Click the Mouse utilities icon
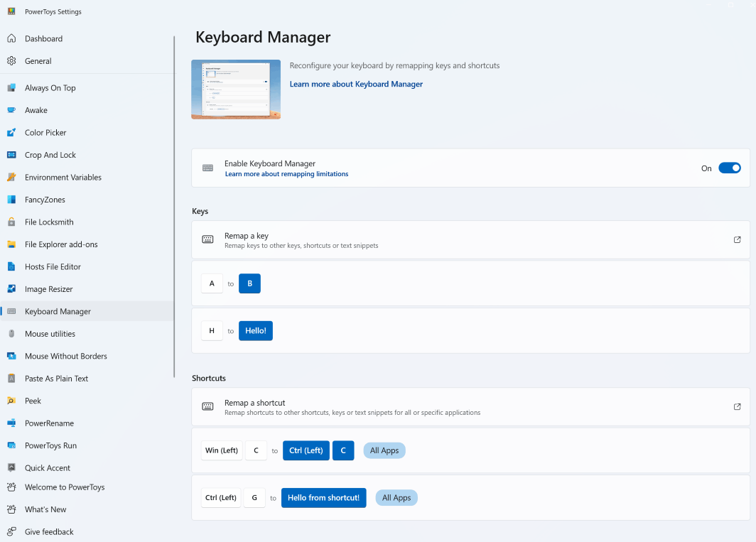 click(11, 334)
